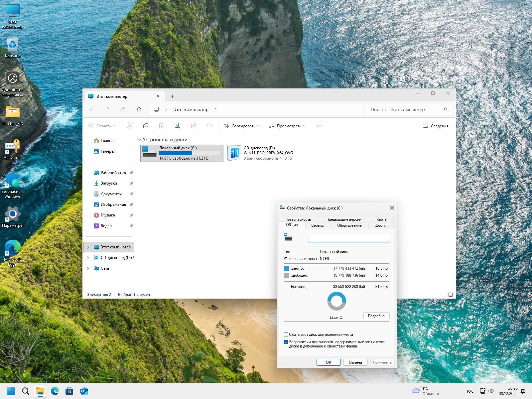This screenshot has height=399, width=532.
Task: Click the Подробно button
Action: (x=376, y=316)
